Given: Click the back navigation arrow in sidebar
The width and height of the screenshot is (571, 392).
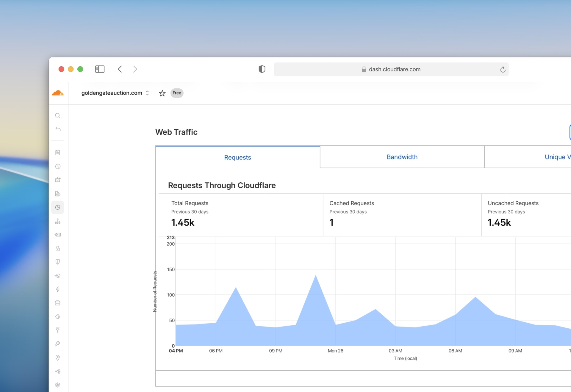Looking at the screenshot, I should tap(58, 129).
